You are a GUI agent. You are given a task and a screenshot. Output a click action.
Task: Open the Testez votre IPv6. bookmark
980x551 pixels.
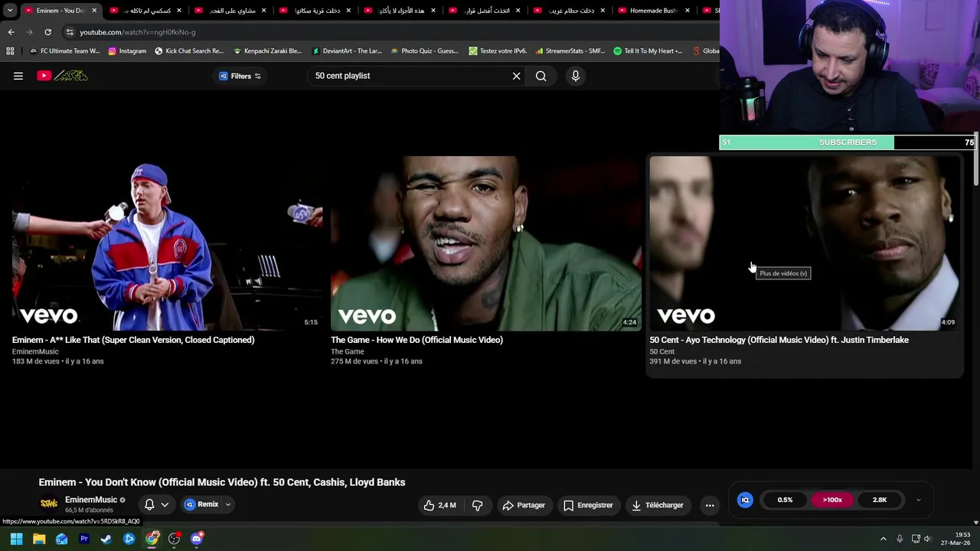(x=498, y=51)
